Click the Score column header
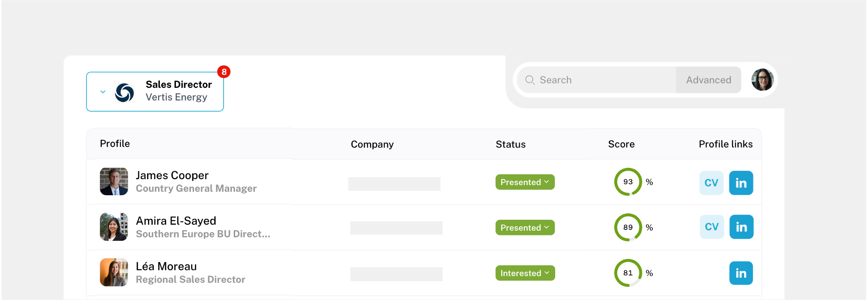The height and width of the screenshot is (300, 868). click(621, 145)
